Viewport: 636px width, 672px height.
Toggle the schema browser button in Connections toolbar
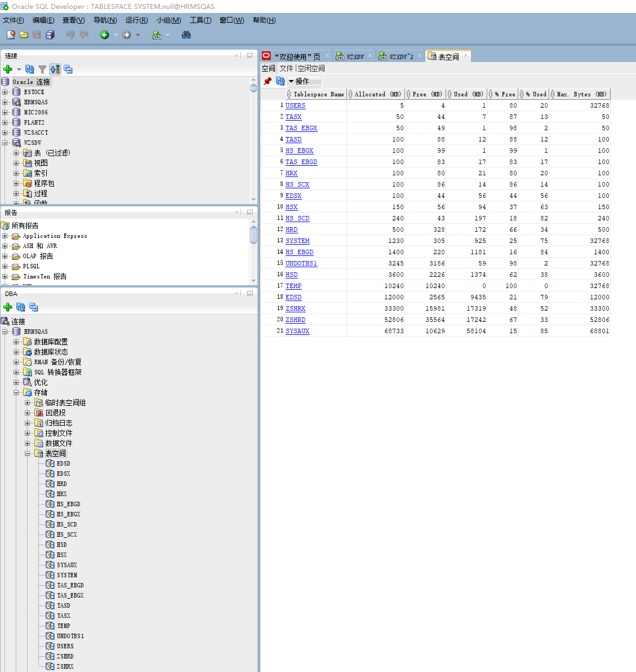point(55,69)
